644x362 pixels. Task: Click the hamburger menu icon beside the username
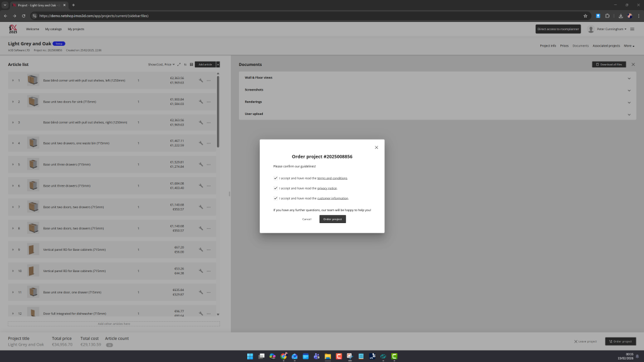[632, 29]
